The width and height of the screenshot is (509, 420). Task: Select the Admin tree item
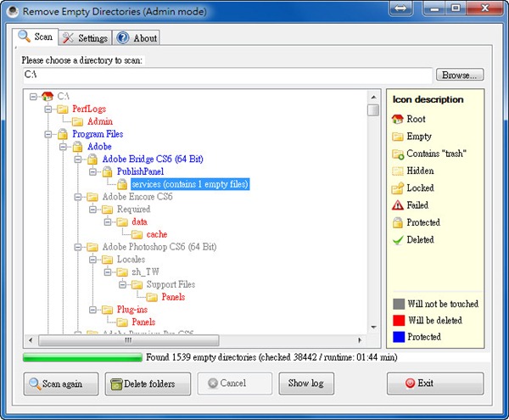(x=100, y=121)
